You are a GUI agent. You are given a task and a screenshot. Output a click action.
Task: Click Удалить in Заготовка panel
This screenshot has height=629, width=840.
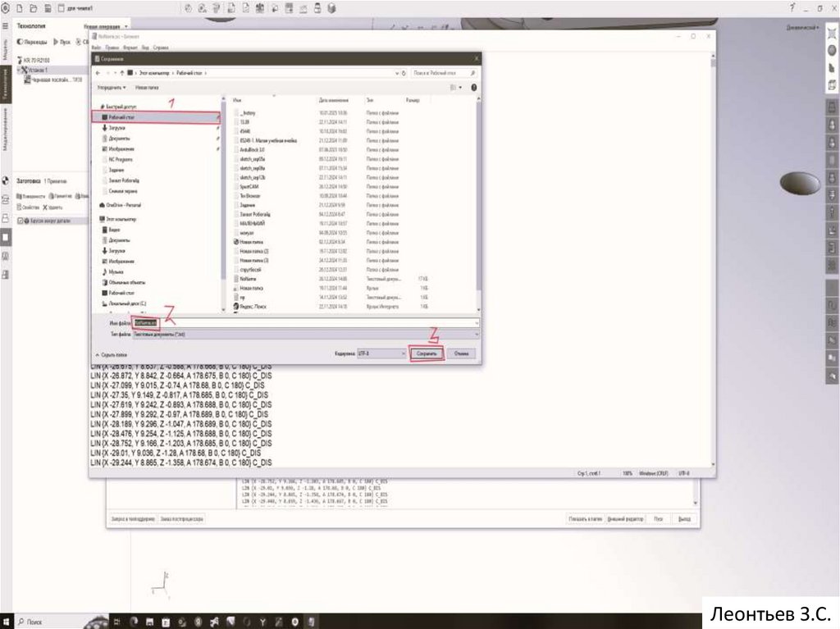53,207
